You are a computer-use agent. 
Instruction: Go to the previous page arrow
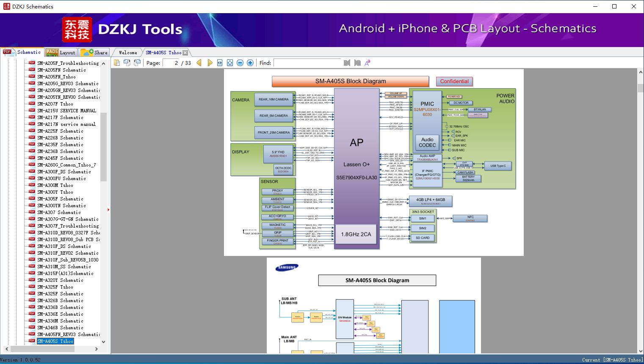(199, 63)
